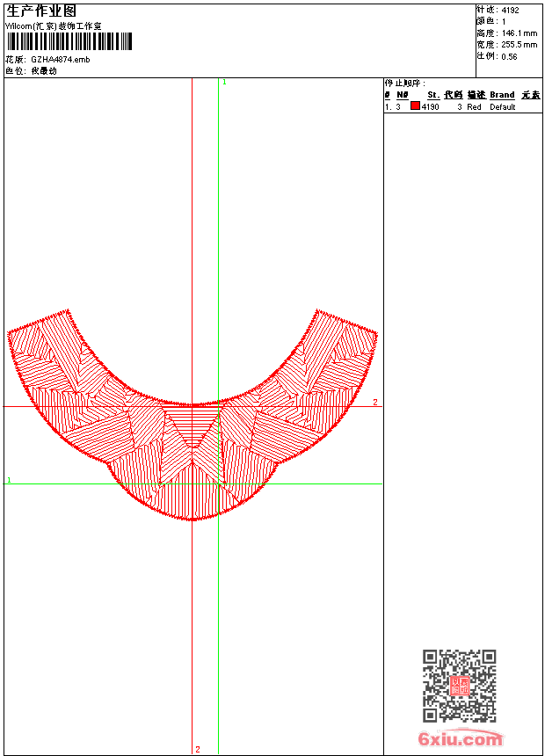Click the 描述 column header
Screen dimensions: 545x756
476,95
